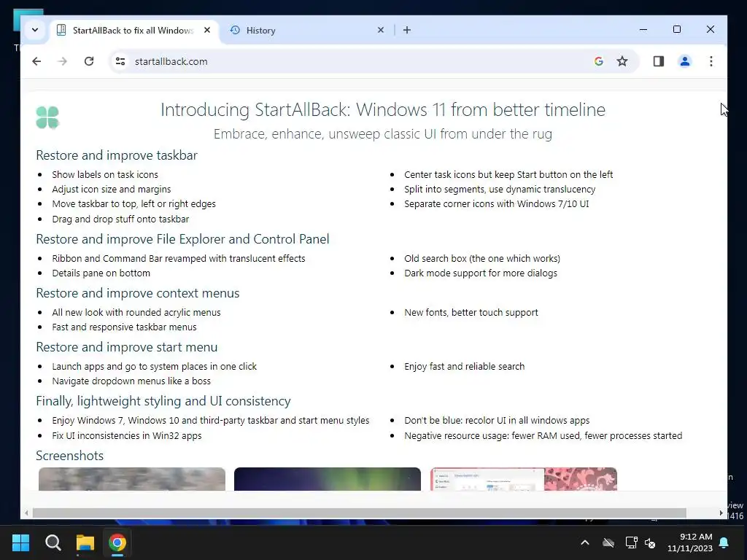Go forward with the forward arrow
Image resolution: width=747 pixels, height=560 pixels.
[63, 61]
